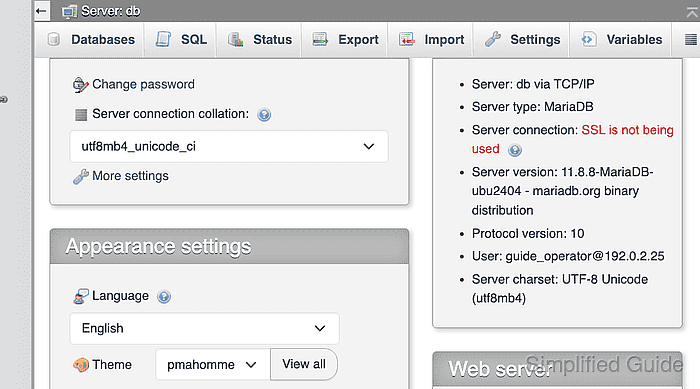Open the Server: db breadcrumb link

(110, 11)
